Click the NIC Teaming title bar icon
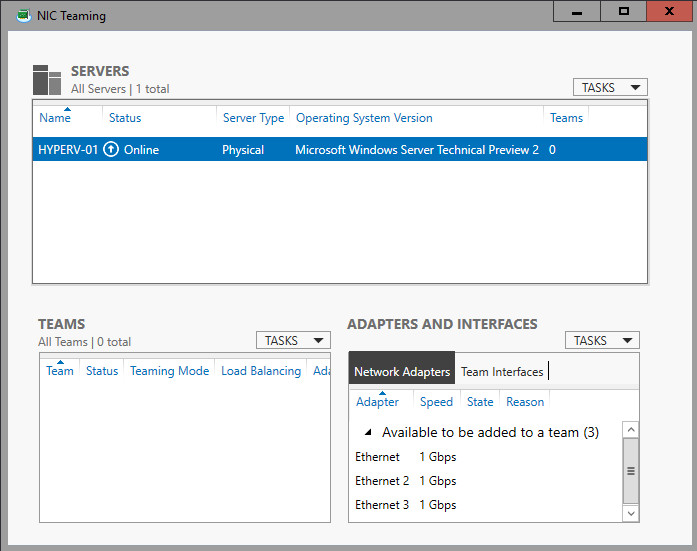 click(23, 15)
